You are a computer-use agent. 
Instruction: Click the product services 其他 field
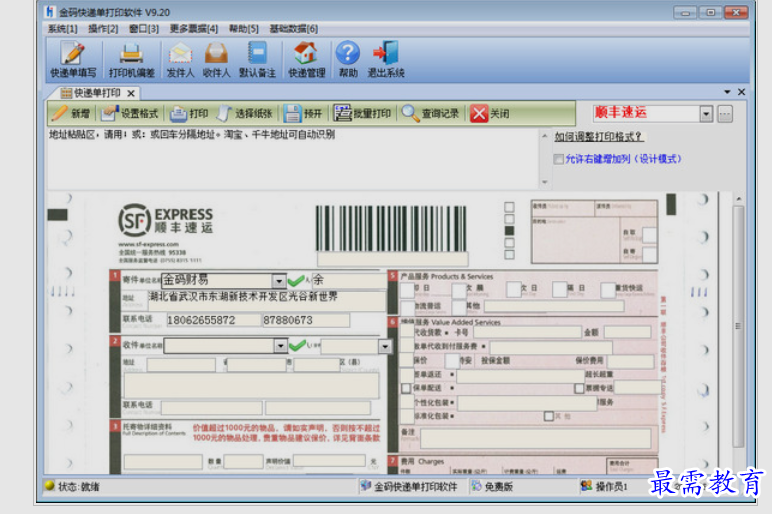554,306
